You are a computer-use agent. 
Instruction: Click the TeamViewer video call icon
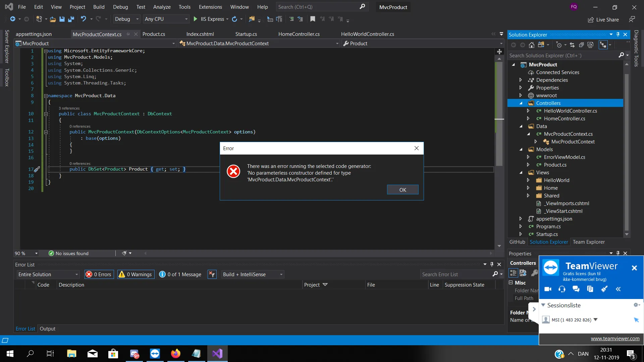tap(548, 289)
